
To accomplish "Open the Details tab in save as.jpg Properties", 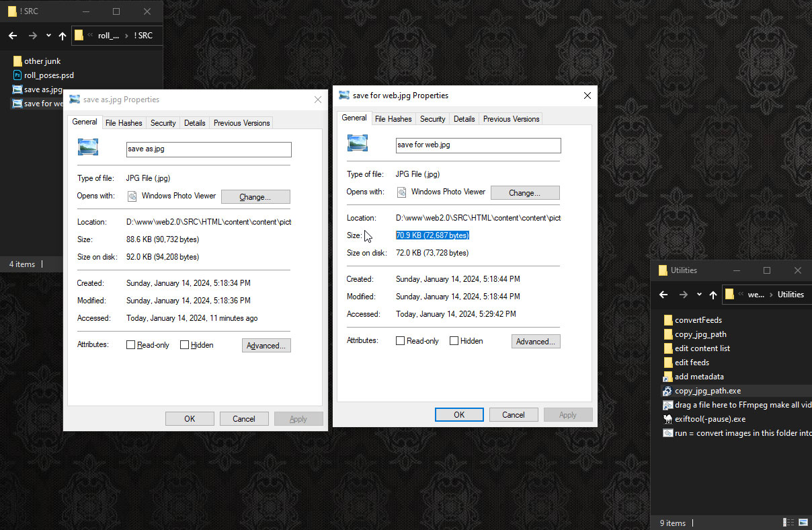I will [194, 123].
